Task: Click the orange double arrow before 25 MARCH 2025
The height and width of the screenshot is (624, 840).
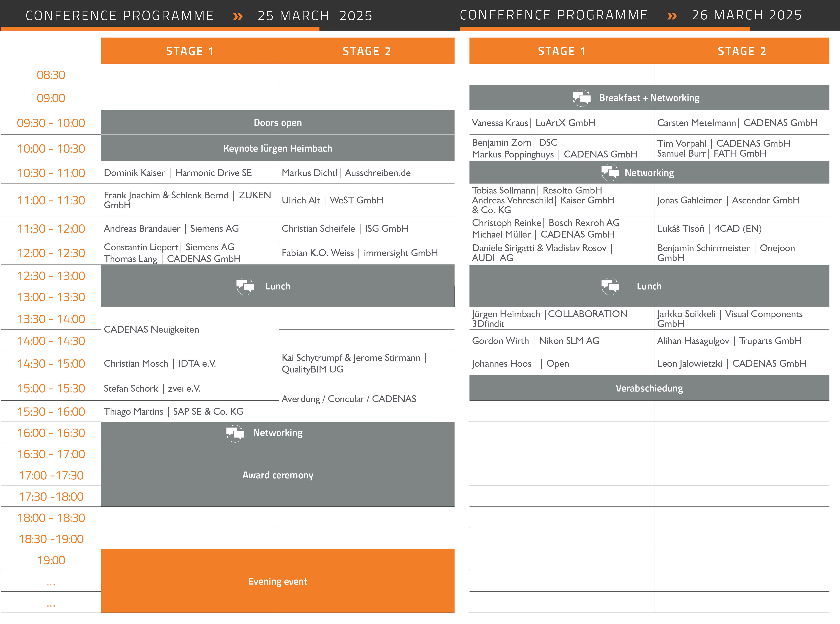Action: point(237,16)
